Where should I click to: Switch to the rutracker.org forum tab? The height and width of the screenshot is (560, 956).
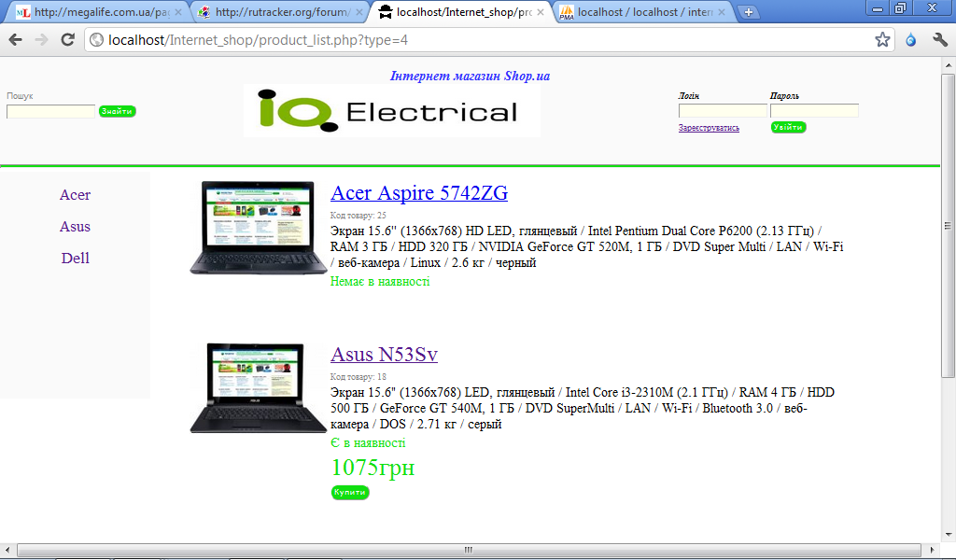coord(280,12)
